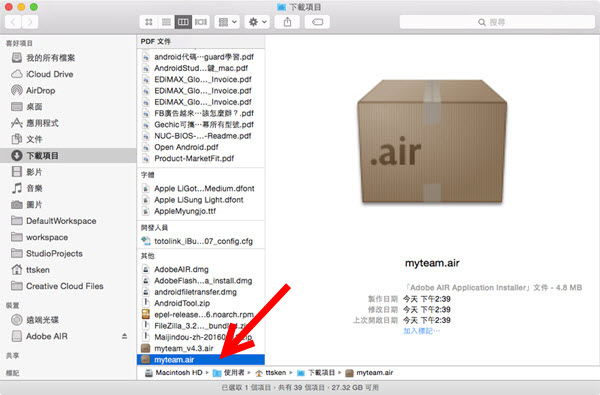
Task: Click ttsken in the path bar
Action: click(x=271, y=373)
